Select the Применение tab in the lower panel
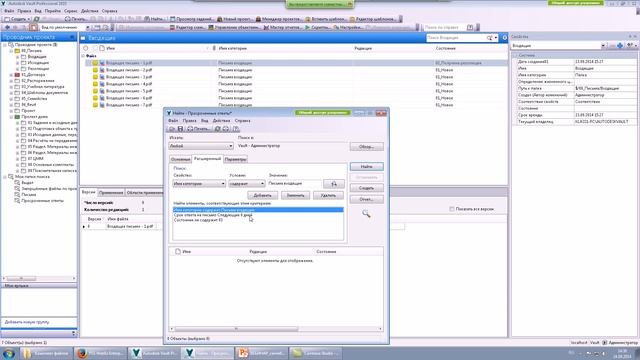This screenshot has height=360, width=640. point(111,192)
